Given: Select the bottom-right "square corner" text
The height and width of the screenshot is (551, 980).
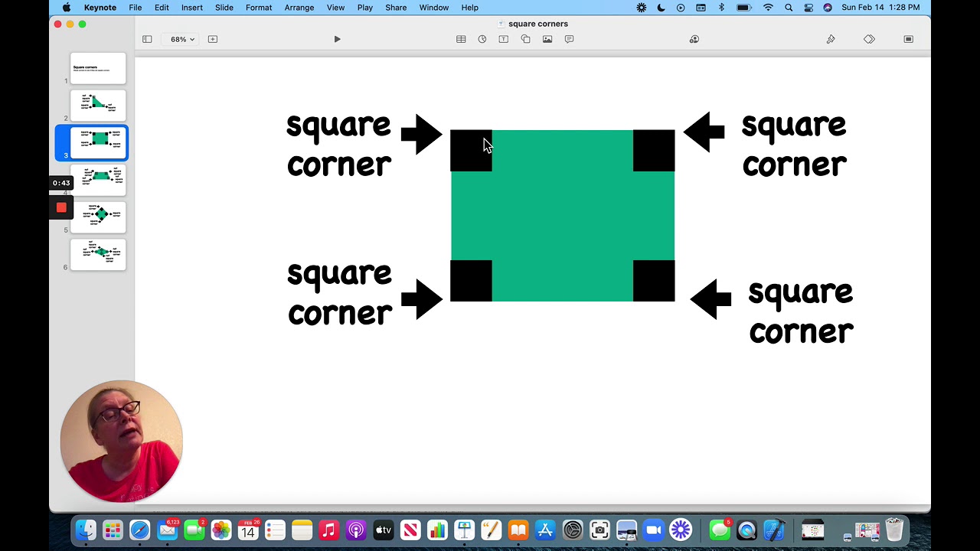Looking at the screenshot, I should [x=801, y=311].
